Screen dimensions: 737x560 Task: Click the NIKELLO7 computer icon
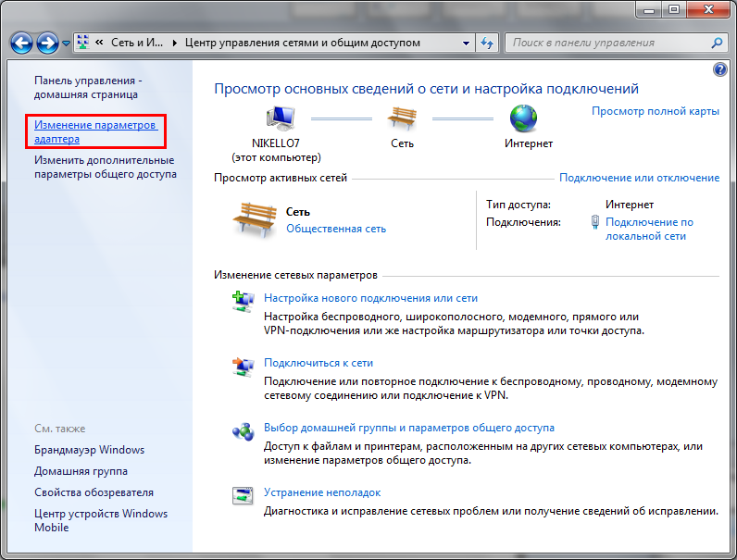[281, 118]
